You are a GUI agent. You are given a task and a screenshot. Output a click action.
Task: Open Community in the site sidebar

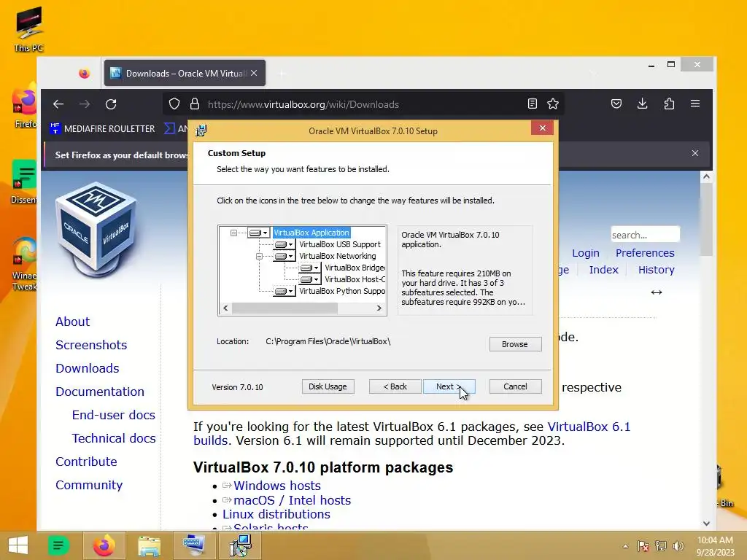click(89, 485)
